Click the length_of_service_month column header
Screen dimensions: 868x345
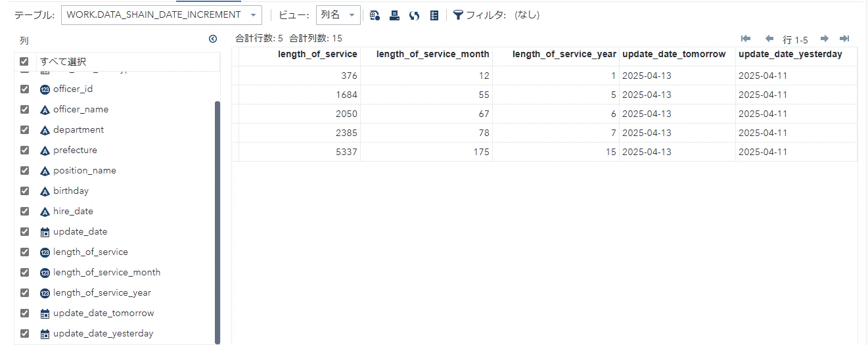click(x=426, y=57)
